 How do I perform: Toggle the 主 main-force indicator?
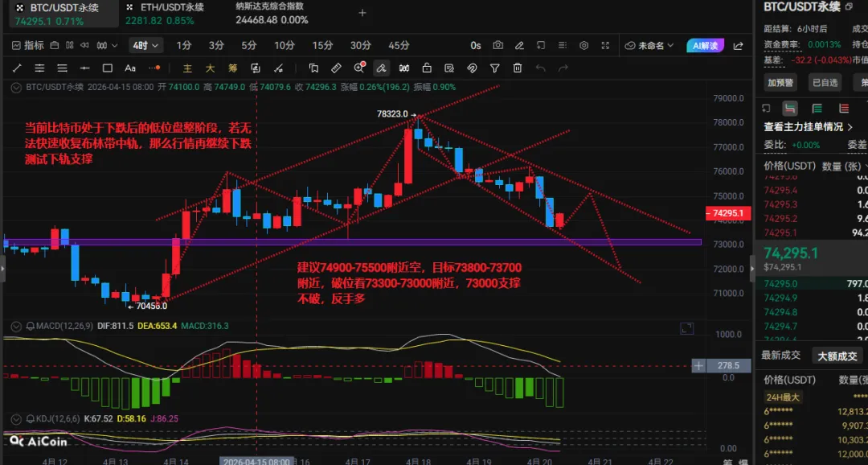pos(187,68)
